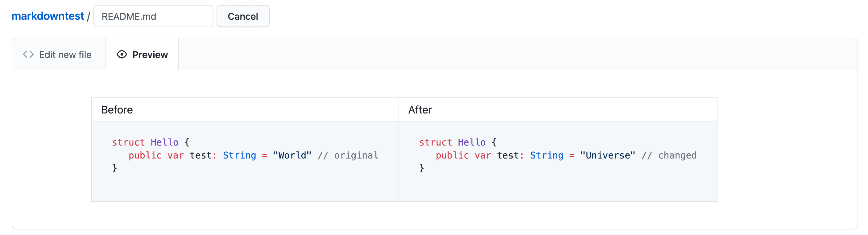Click the "// changed" comment text
This screenshot has width=868, height=235.
(669, 155)
